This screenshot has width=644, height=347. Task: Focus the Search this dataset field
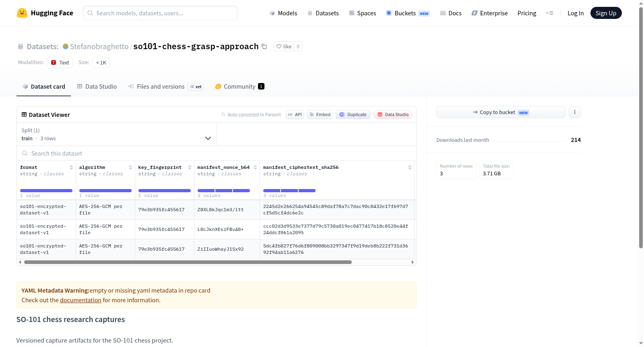[x=217, y=153]
